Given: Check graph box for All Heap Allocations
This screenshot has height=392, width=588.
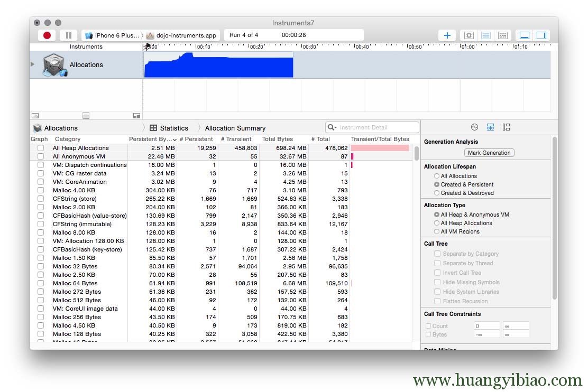Looking at the screenshot, I should 41,148.
